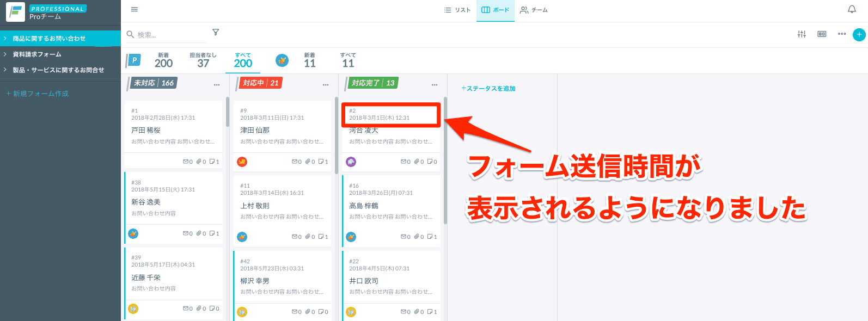Expand 資料請求フォーム chevron in sidebar
868x321 pixels.
coord(5,54)
